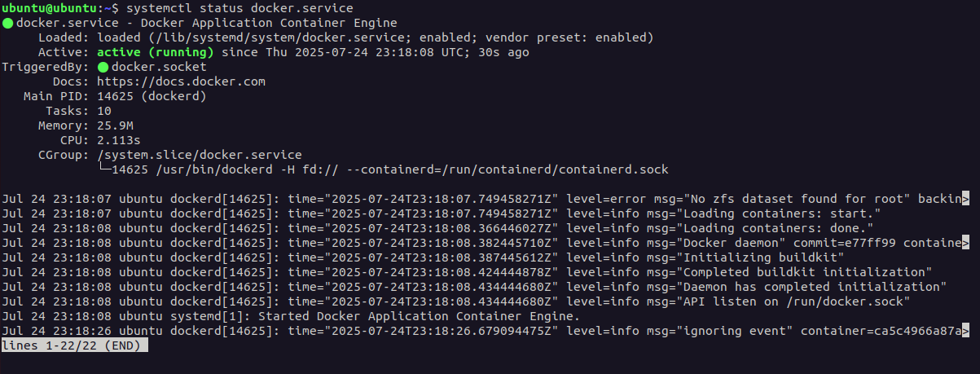This screenshot has height=374, width=980.
Task: Click the "API listen on /run/docker.sock" message
Action: 811,301
